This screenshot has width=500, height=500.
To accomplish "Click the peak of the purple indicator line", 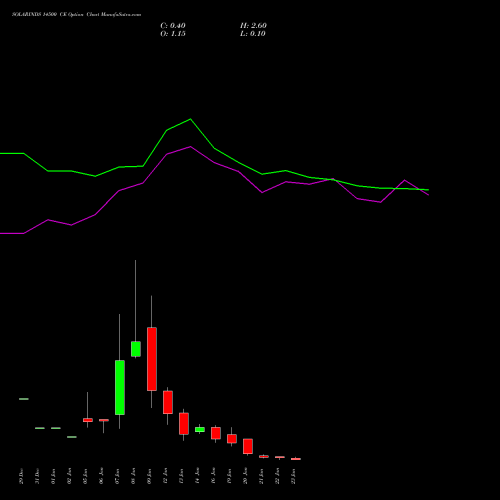I will click(x=191, y=147).
